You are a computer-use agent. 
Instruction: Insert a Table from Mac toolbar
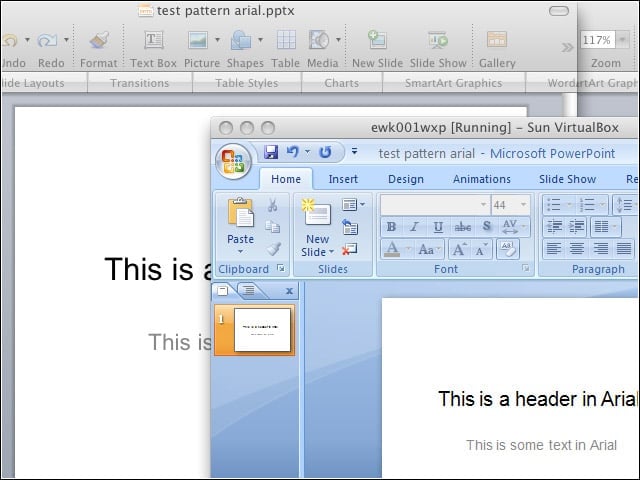click(286, 40)
